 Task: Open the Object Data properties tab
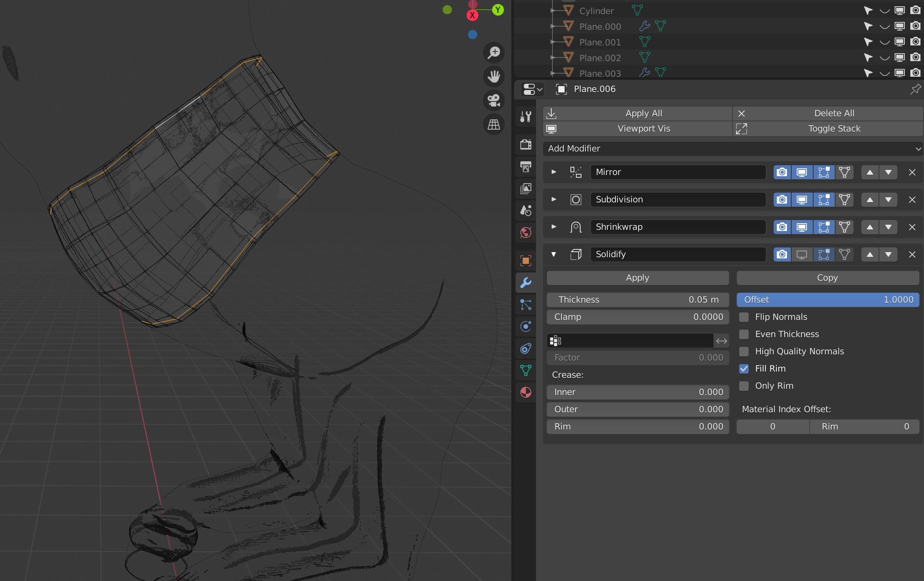click(x=526, y=370)
